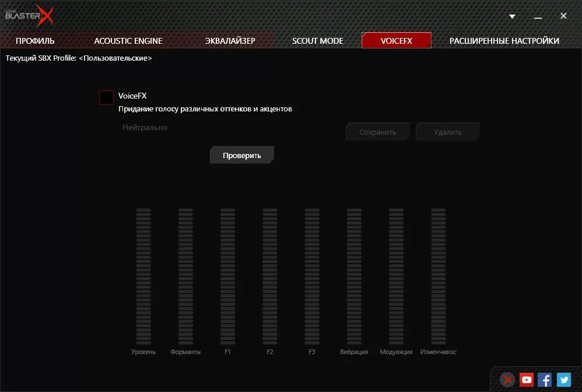The width and height of the screenshot is (582, 392).
Task: Adjust the Уровень slider
Action: tap(143, 276)
